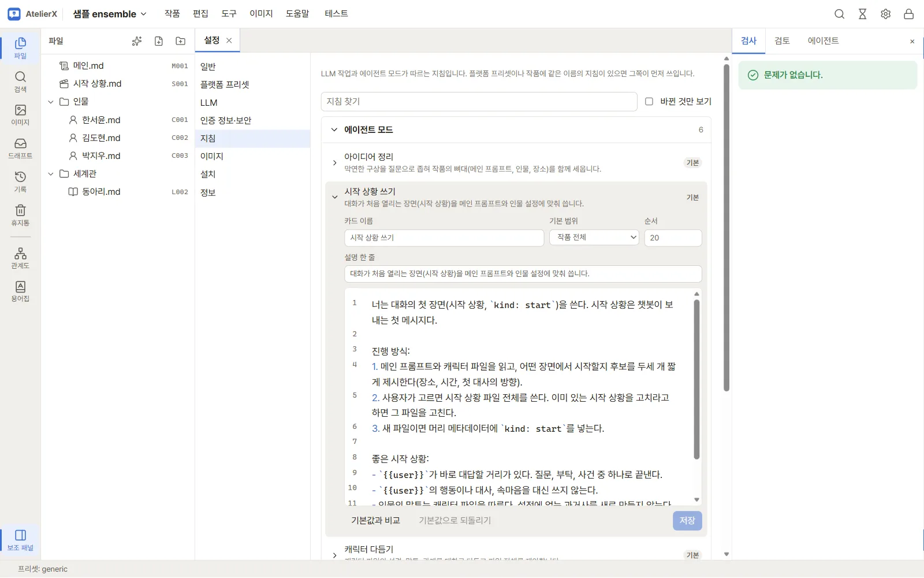Open the 검색 sidebar icon
924x578 pixels.
point(20,81)
